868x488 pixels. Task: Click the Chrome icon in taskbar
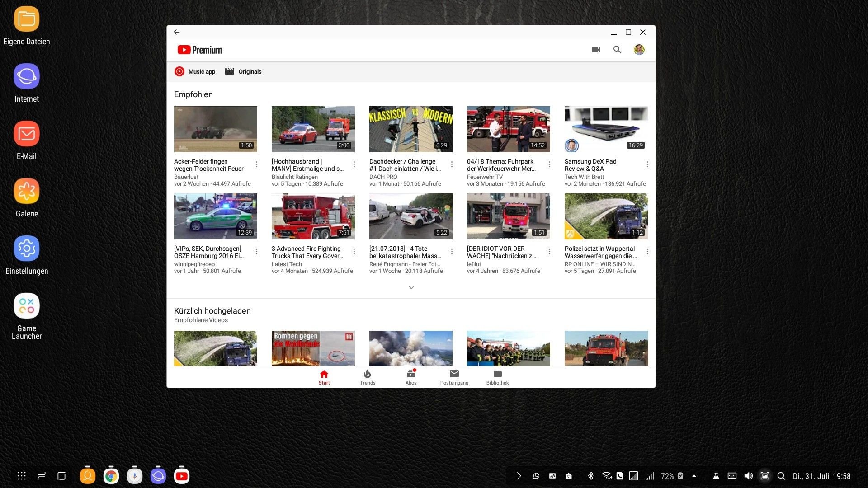111,476
